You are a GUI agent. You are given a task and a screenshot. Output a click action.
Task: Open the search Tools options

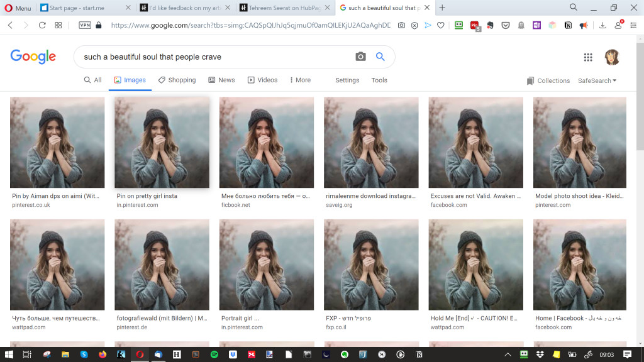379,80
